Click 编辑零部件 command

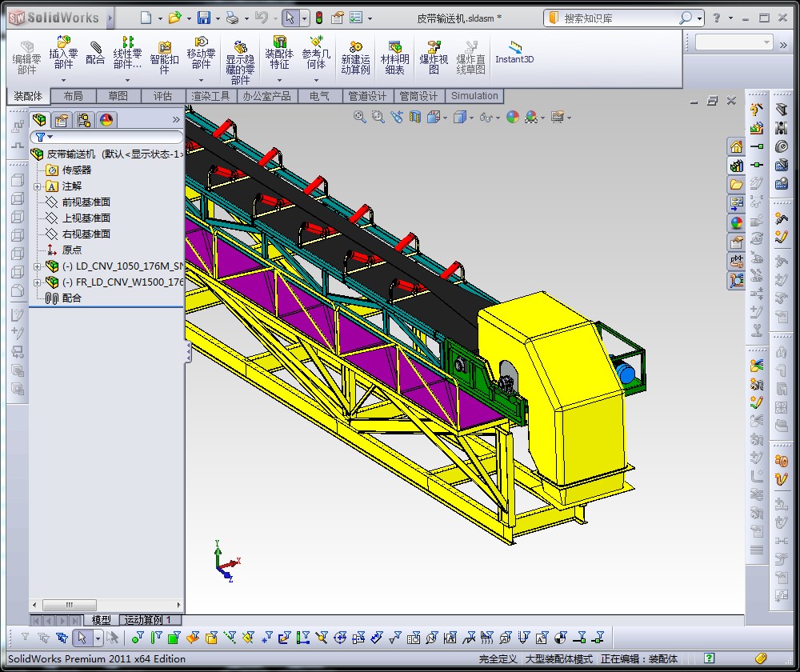coord(26,58)
